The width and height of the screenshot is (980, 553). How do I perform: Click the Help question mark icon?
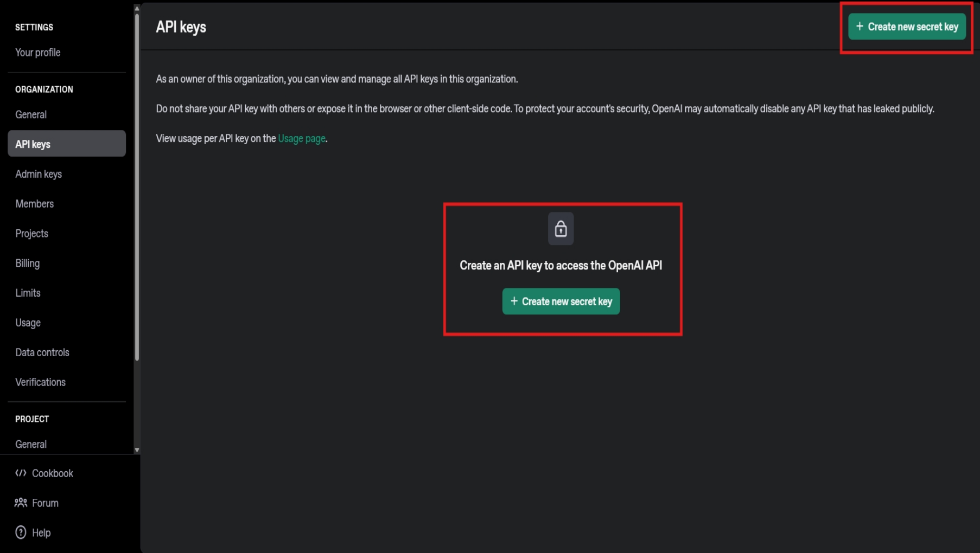pos(21,532)
